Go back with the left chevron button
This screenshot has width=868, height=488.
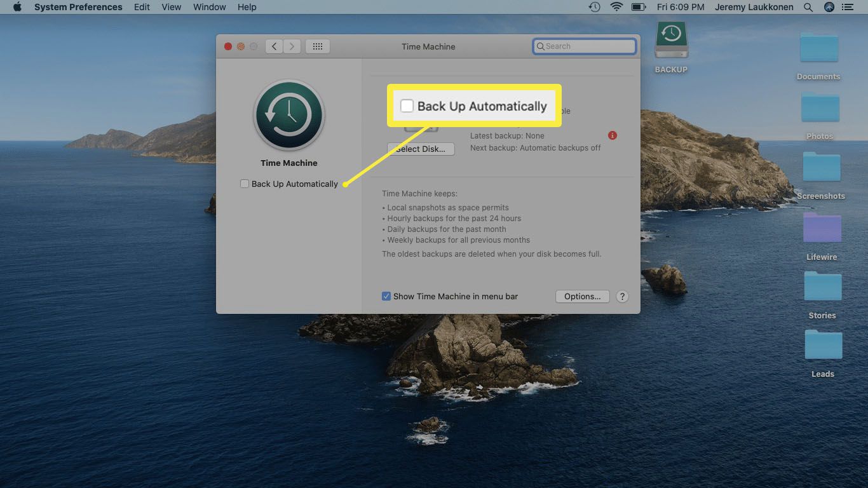[x=274, y=46]
